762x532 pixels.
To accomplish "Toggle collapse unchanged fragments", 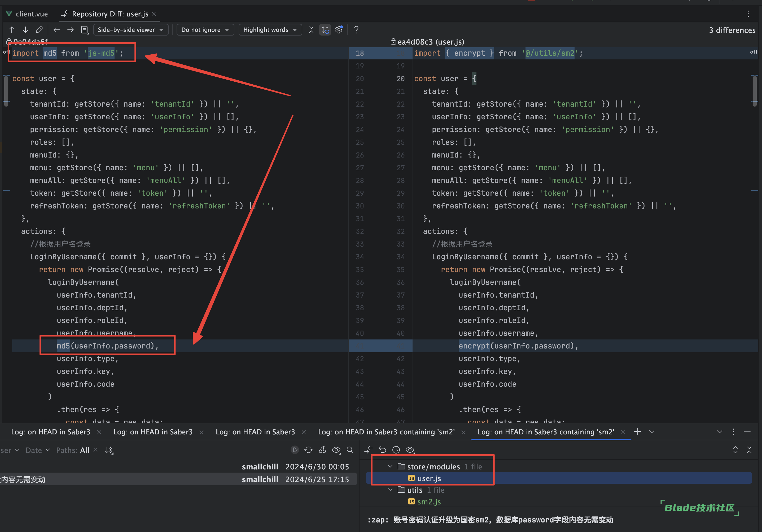I will (x=311, y=30).
